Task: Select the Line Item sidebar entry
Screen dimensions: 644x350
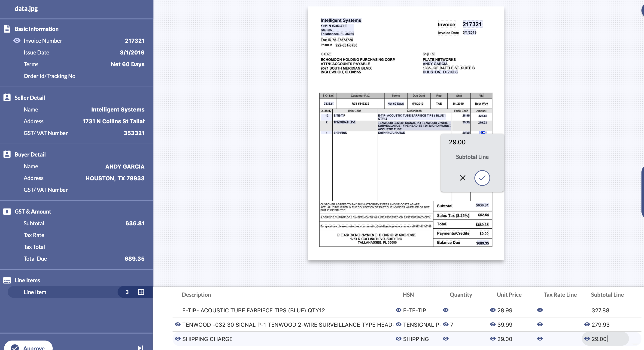Action: [x=80, y=292]
